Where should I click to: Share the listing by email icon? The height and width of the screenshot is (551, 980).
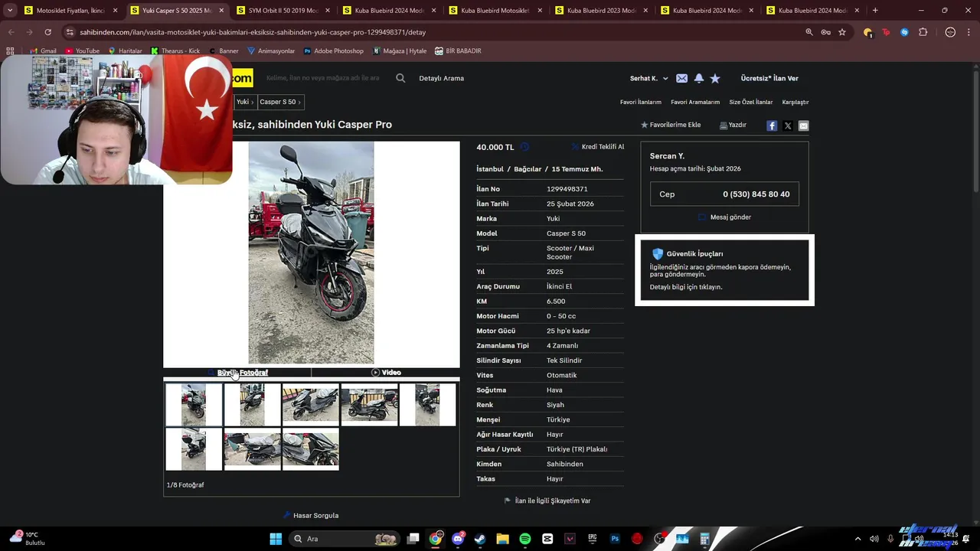pyautogui.click(x=803, y=126)
